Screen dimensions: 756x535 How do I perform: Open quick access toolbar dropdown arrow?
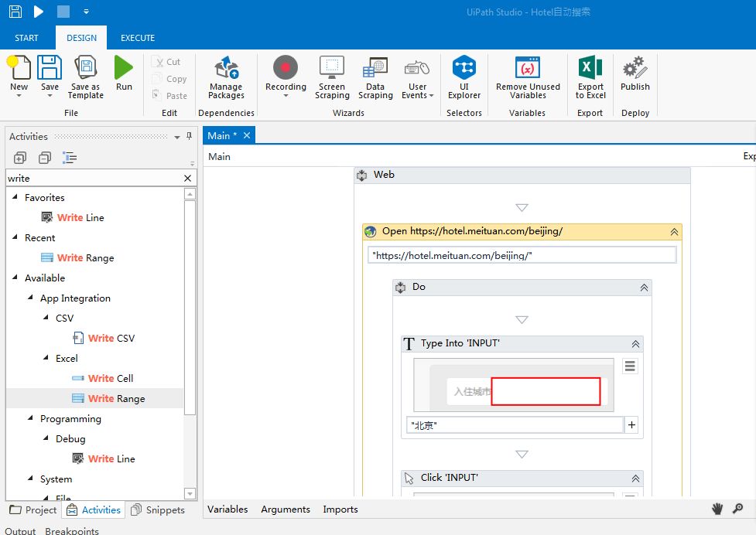pos(86,12)
